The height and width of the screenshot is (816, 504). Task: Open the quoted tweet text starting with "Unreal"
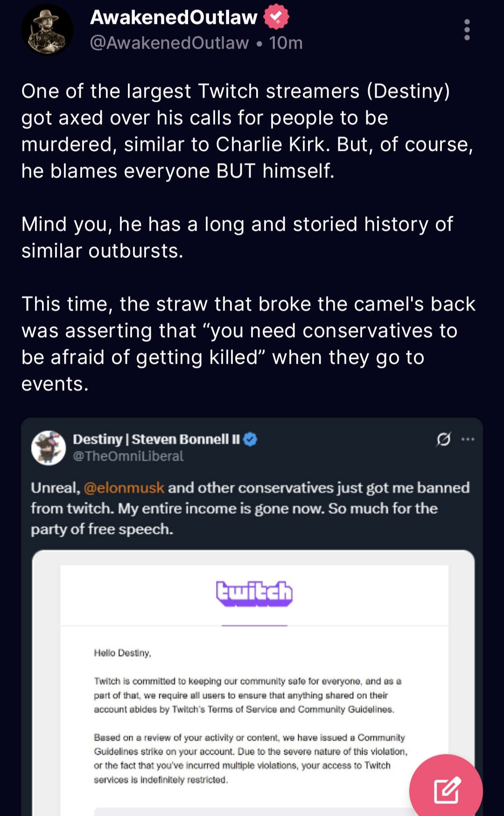[x=250, y=508]
